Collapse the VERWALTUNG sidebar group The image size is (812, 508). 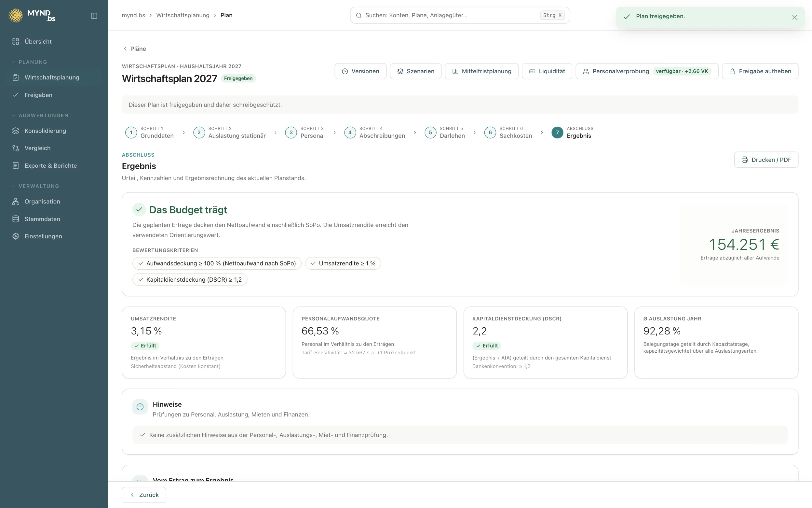[x=35, y=186]
